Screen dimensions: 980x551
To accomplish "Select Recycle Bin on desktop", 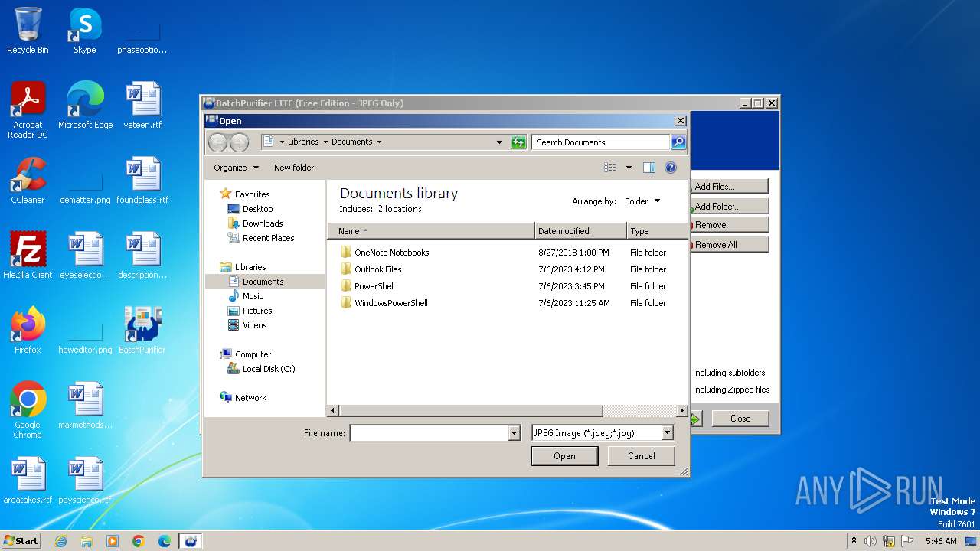I will tap(28, 31).
